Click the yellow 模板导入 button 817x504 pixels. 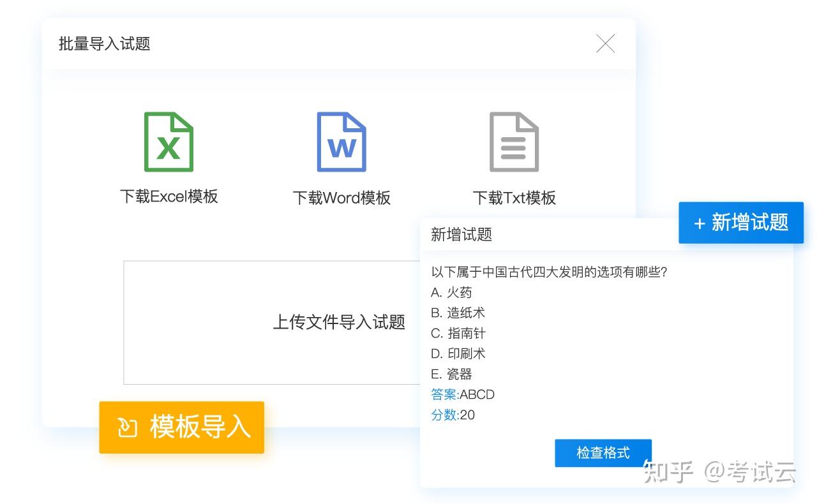(182, 427)
